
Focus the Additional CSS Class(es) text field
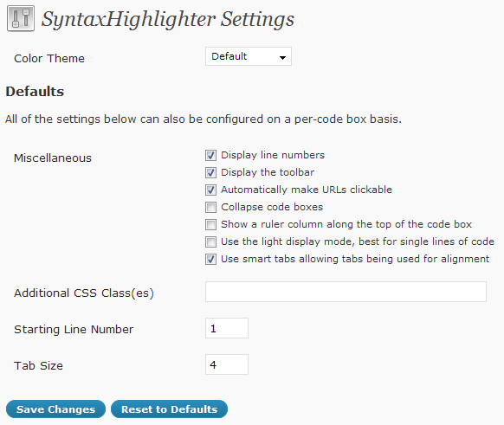(x=346, y=292)
